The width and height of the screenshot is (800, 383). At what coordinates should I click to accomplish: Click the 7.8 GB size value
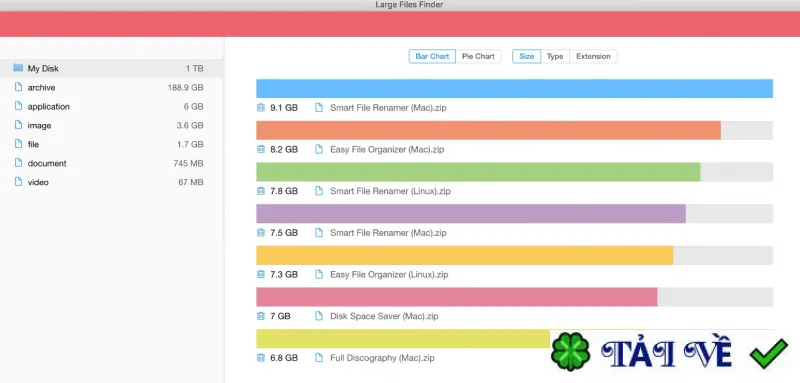(284, 191)
